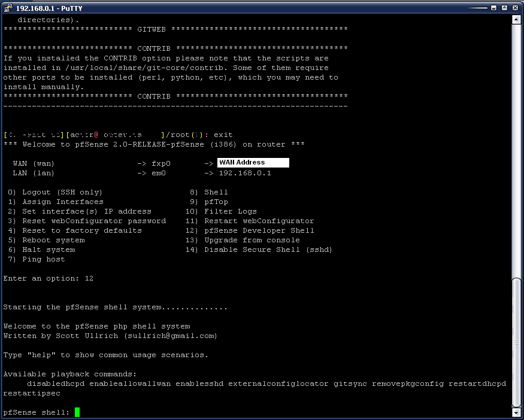Click the 'disabledhcpd' playback command
Image resolution: width=524 pixels, height=420 pixels.
56,384
